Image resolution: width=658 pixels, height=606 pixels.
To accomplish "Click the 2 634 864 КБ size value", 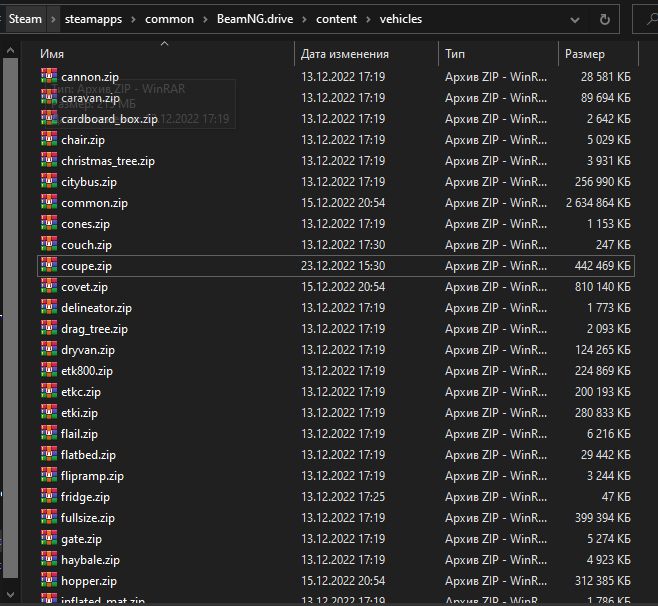I will point(598,203).
